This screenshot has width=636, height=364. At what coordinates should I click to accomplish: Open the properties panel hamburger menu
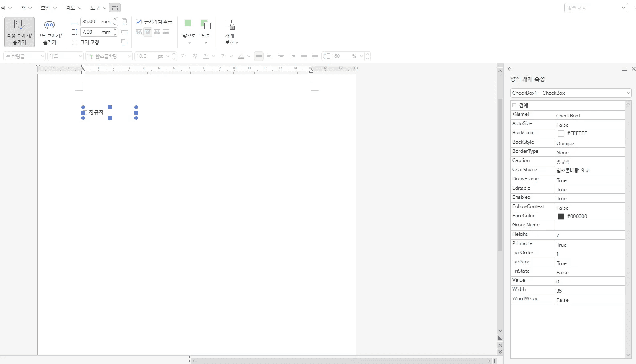[x=624, y=69]
